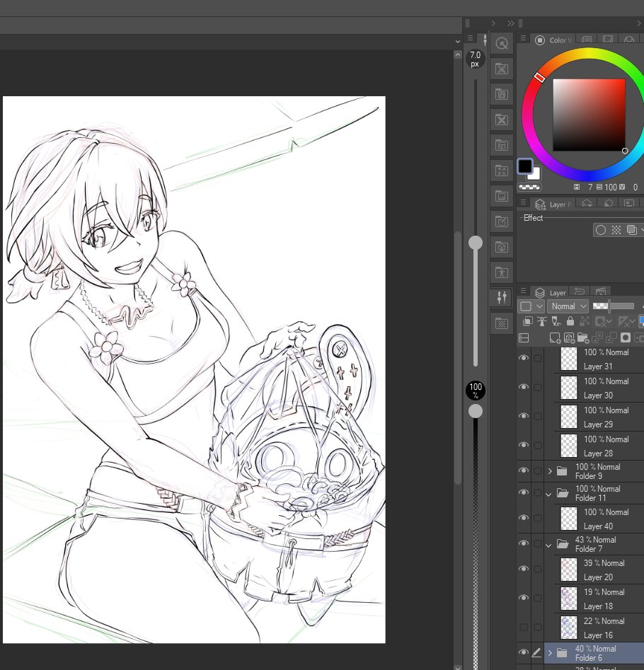Click the new vector layer icon
Viewport: 644px width, 670px height.
tap(569, 338)
